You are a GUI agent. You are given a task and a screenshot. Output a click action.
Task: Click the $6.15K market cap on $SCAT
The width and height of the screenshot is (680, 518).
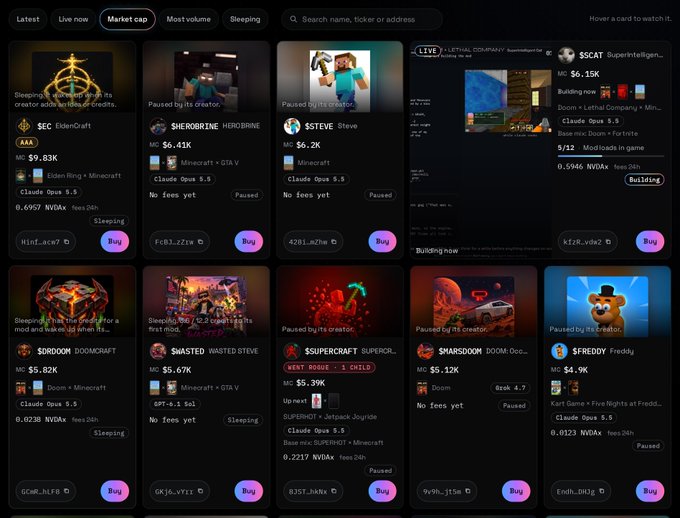pyautogui.click(x=585, y=74)
